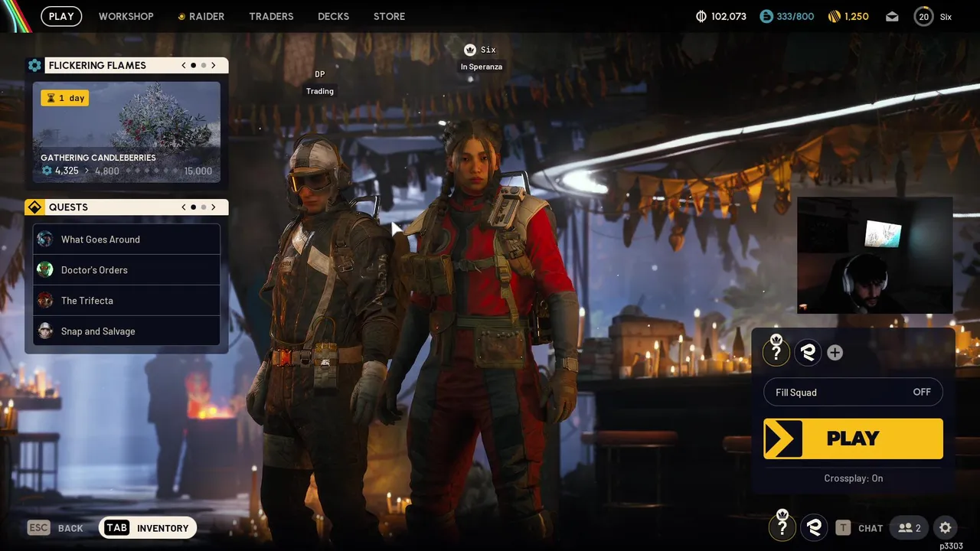Open the Gathering Candleberries event card

pos(126,132)
